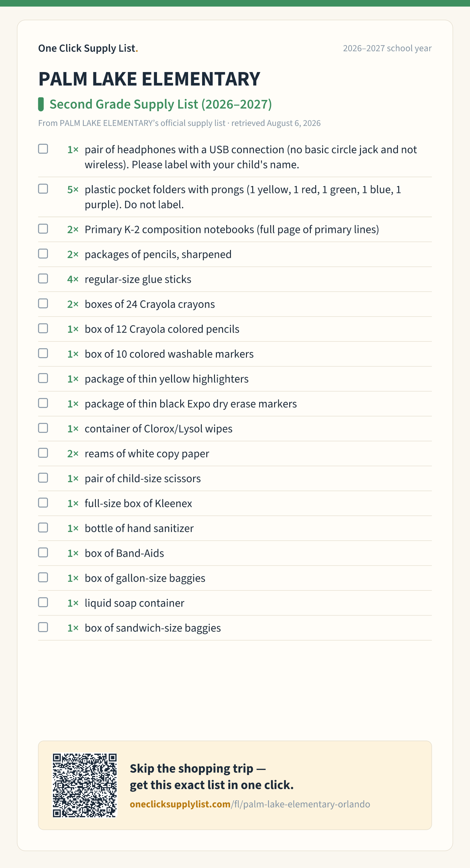Check off Expo dry erase markers

click(43, 403)
